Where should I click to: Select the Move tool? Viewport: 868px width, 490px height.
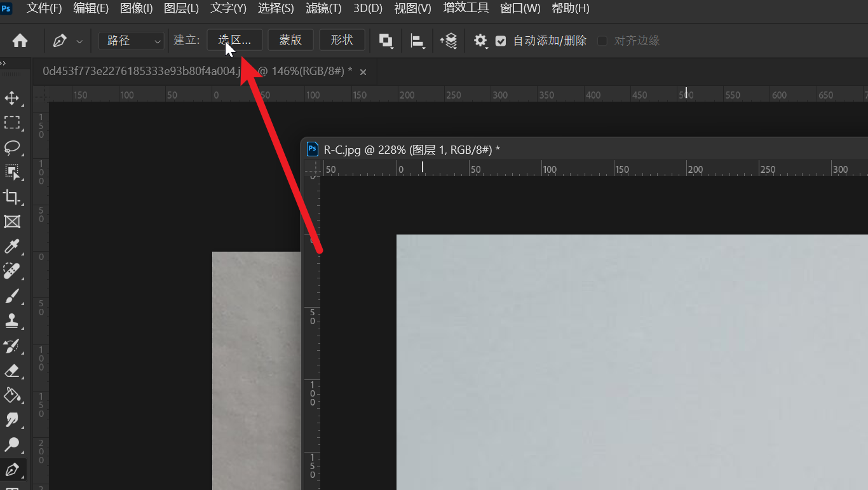pos(12,98)
